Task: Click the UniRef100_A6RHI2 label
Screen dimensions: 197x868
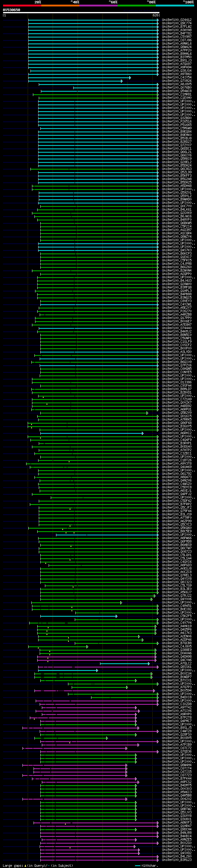Action: (176, 433)
